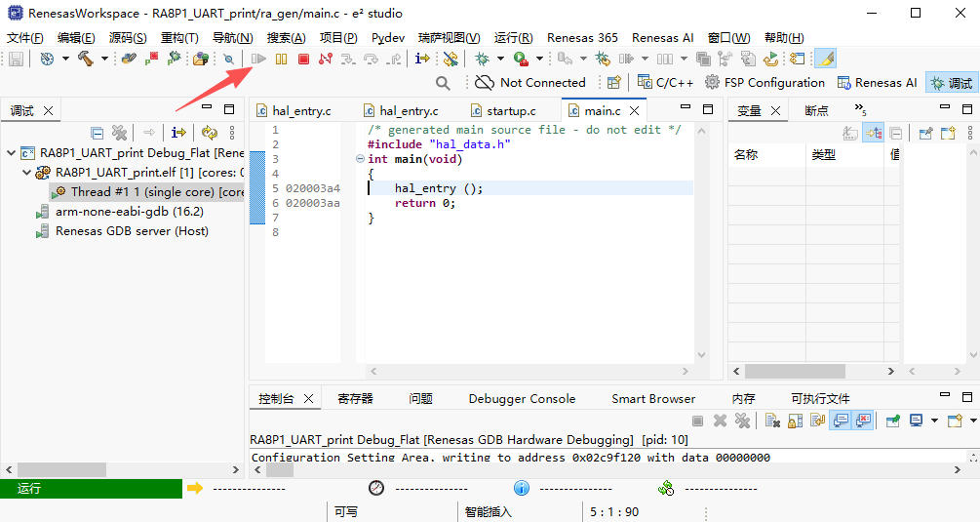The height and width of the screenshot is (522, 980).
Task: Open the external tools run dropdown arrow
Action: coord(539,59)
